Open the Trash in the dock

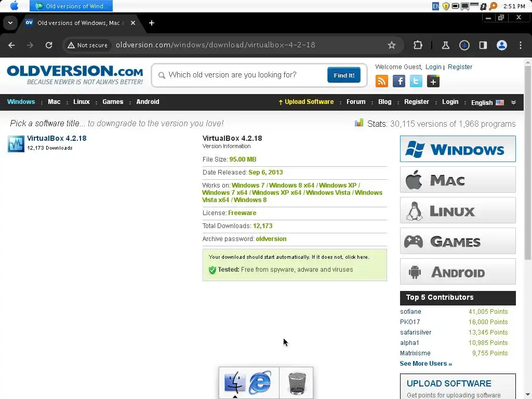[297, 383]
